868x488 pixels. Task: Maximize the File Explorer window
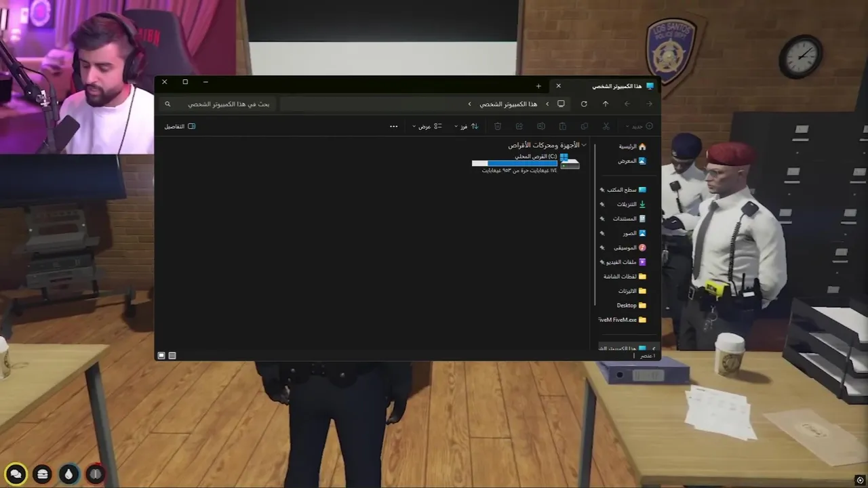coord(185,82)
